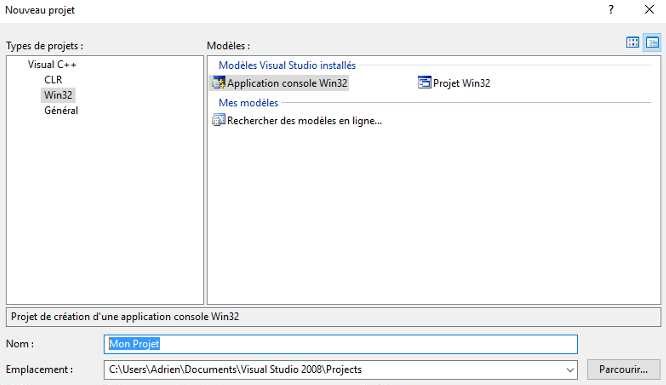Click the Modèles Visual Studio installés header
Screen dimensions: 666x385
[x=287, y=65]
